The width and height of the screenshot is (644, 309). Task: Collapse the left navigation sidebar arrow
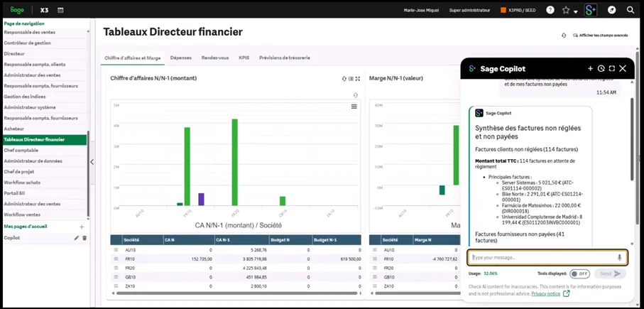[92, 162]
